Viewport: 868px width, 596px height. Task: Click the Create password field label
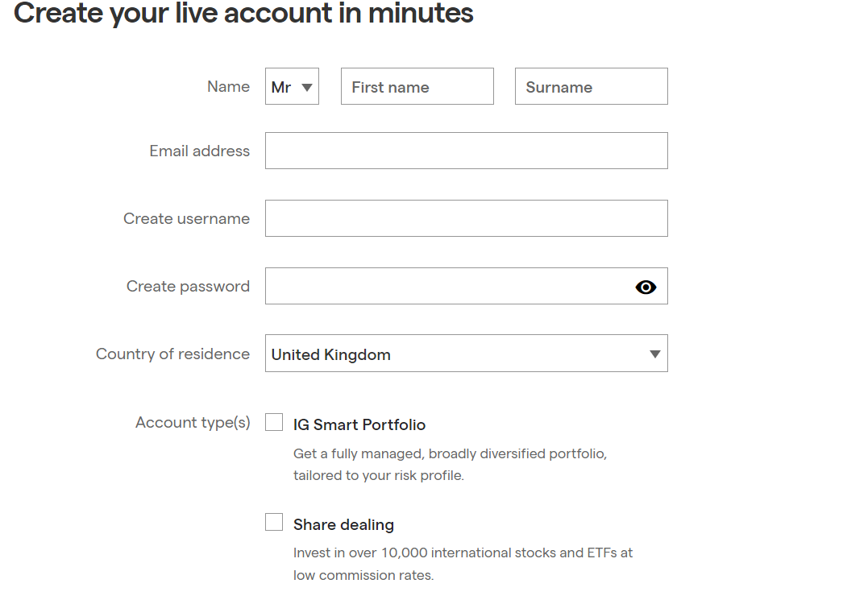[188, 287]
